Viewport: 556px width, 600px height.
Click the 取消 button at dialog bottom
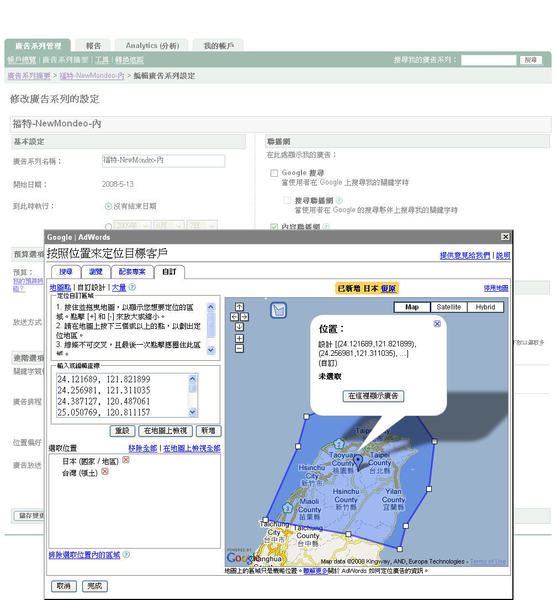(x=64, y=586)
